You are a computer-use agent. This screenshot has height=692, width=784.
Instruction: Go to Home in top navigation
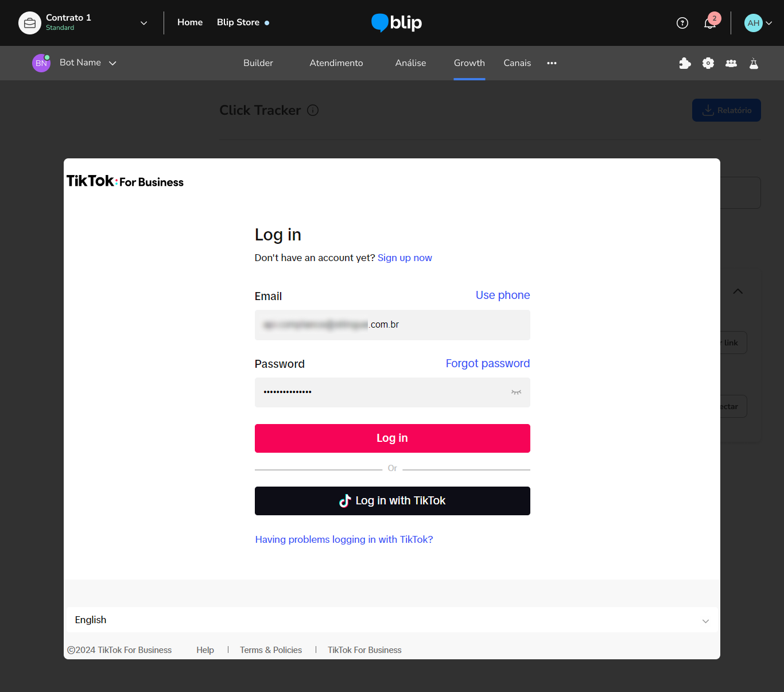(190, 22)
